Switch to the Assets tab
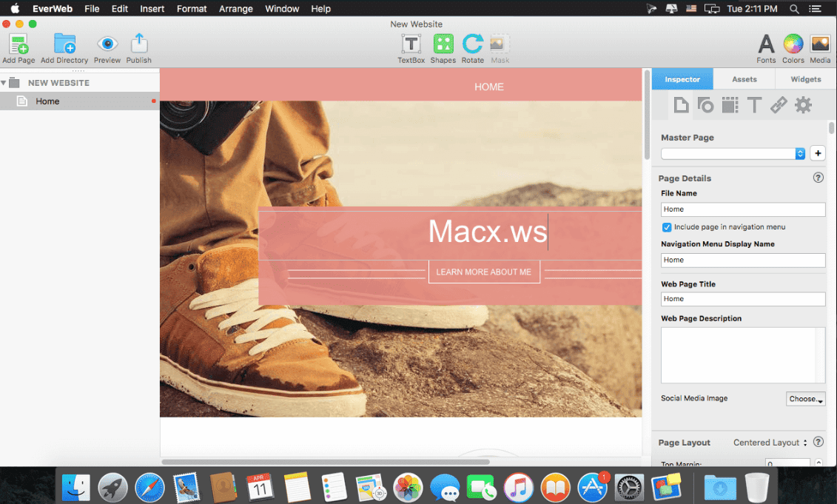The height and width of the screenshot is (504, 837). tap(744, 79)
